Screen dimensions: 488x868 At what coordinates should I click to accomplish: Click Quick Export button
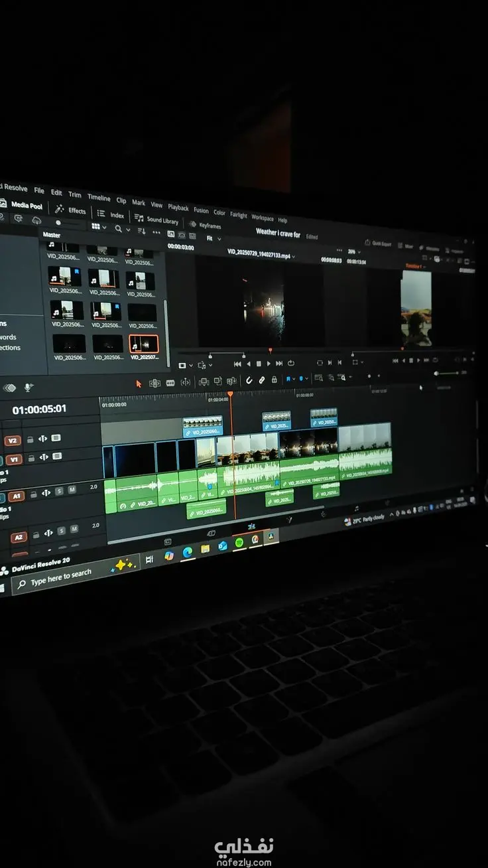[x=377, y=244]
